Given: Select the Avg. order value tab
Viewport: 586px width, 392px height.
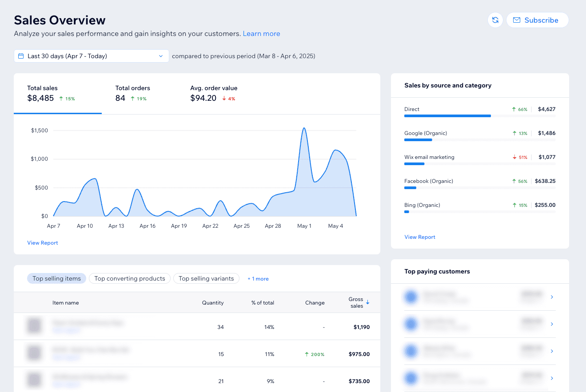Looking at the screenshot, I should point(214,94).
